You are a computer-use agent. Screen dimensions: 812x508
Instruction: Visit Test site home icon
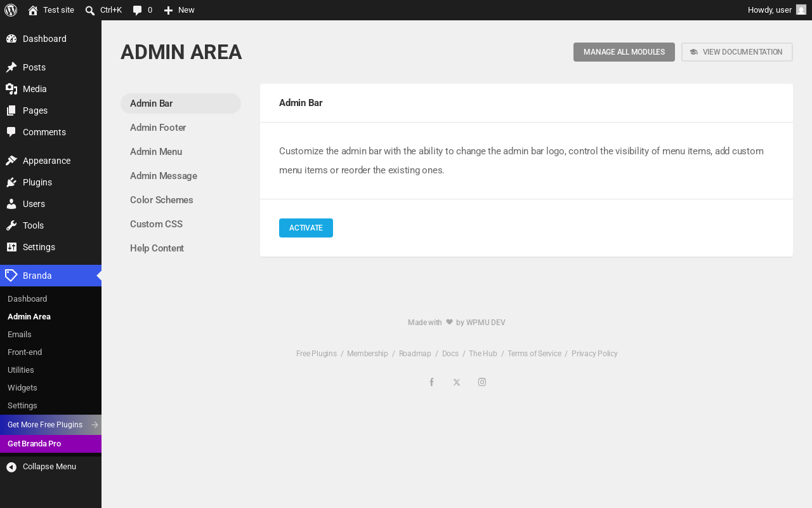click(33, 10)
